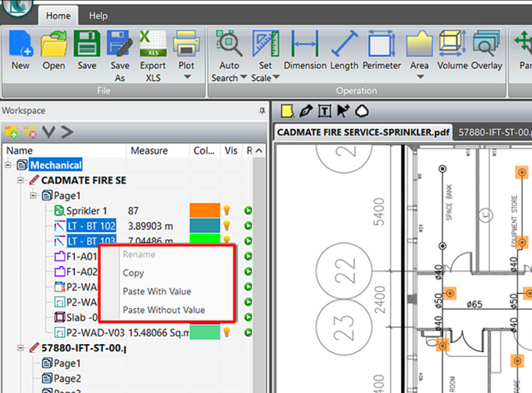This screenshot has width=532, height=393.
Task: Click the Export XLS icon
Action: pos(152,51)
